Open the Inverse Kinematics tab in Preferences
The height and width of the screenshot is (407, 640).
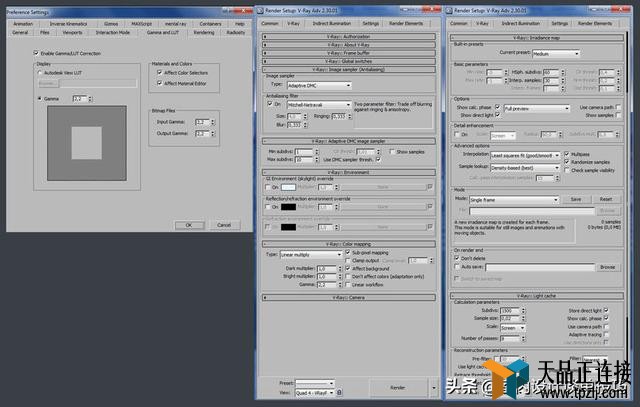68,24
